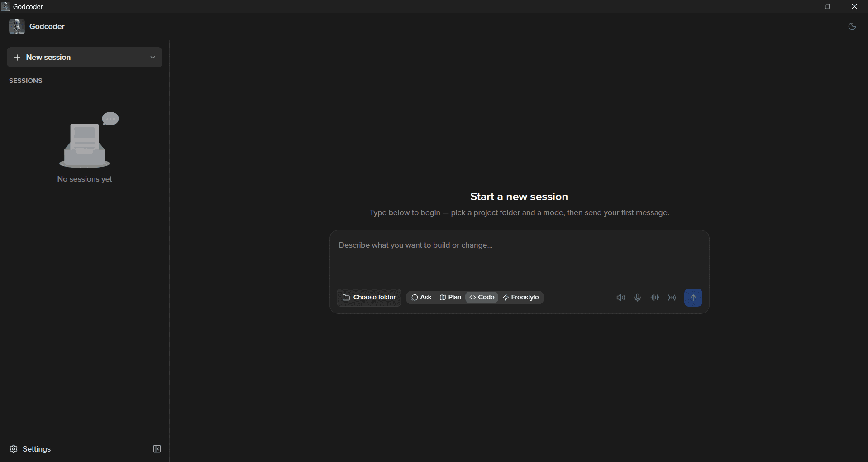Select the Ask mode
The image size is (868, 462).
coord(422,298)
